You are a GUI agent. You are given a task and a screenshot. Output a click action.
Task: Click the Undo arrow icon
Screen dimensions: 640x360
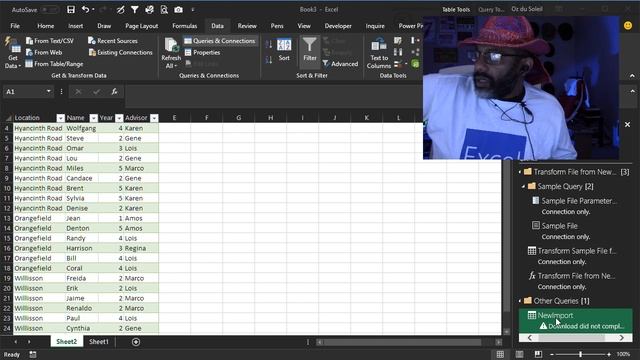(x=85, y=9)
